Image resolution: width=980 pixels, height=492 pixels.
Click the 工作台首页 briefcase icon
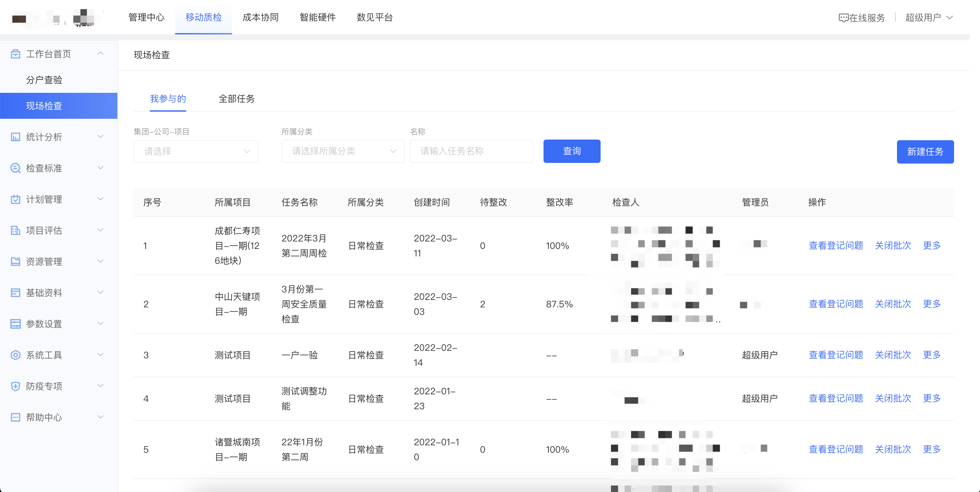tap(15, 54)
